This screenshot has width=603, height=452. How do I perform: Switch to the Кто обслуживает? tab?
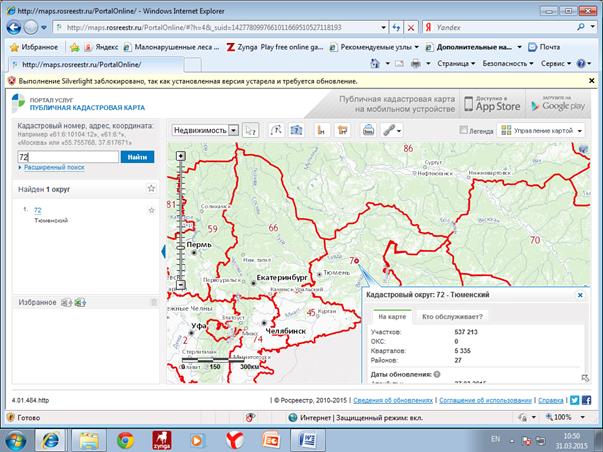tap(452, 317)
